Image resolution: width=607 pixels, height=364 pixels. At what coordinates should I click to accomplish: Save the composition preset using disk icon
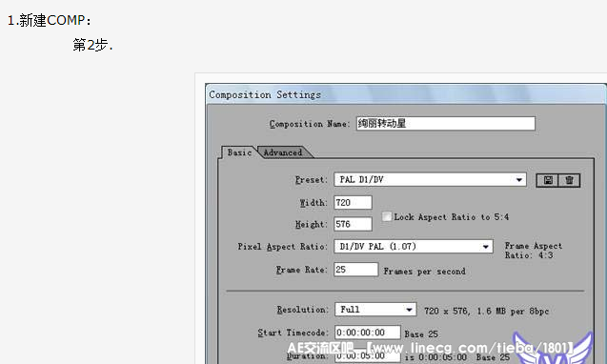pyautogui.click(x=547, y=180)
